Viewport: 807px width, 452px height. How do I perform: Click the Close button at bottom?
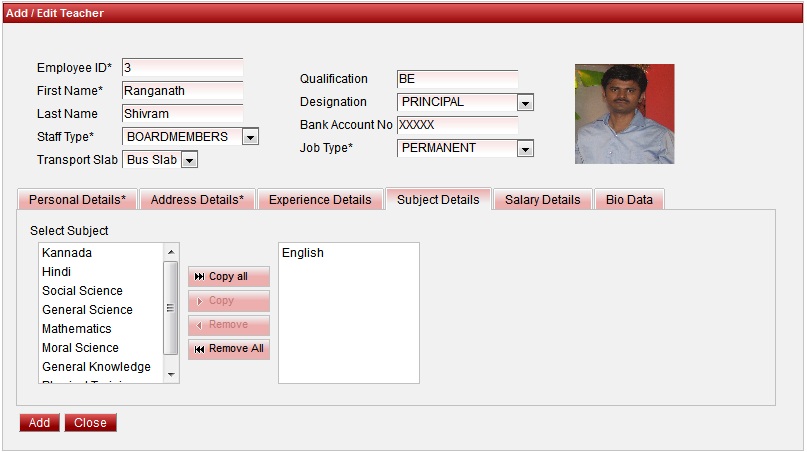pyautogui.click(x=90, y=423)
